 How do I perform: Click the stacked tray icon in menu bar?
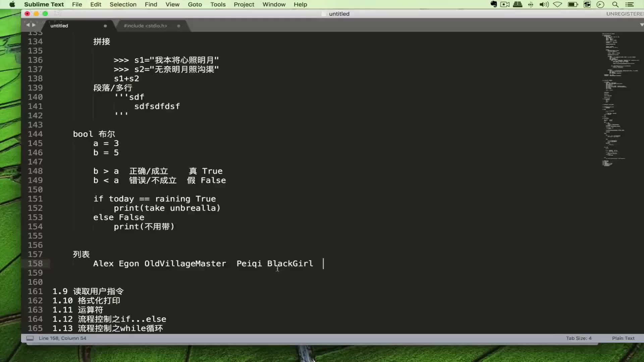[x=518, y=4]
